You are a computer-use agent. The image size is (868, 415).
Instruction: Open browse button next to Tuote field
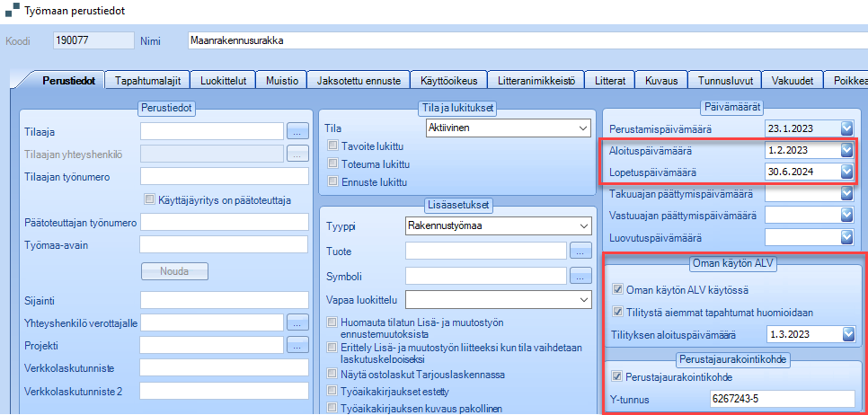click(x=580, y=251)
